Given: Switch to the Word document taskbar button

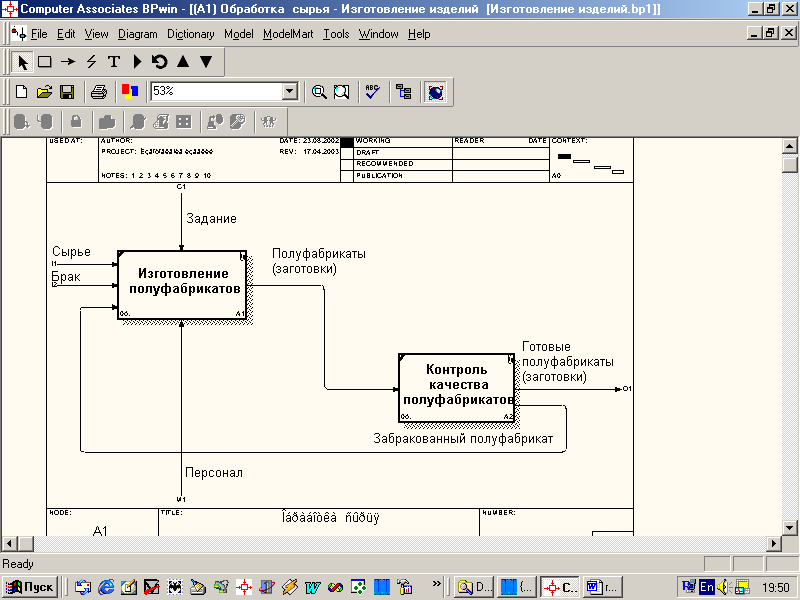Looking at the screenshot, I should pos(603,587).
